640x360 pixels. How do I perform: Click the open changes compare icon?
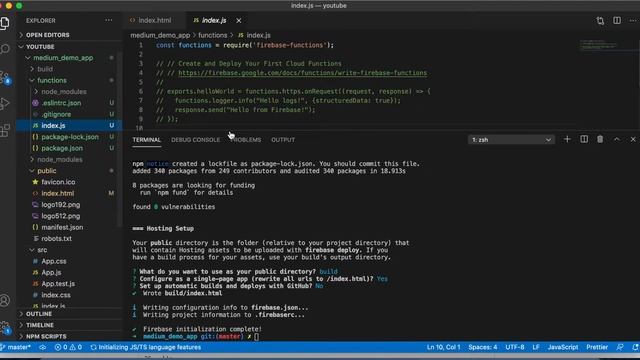coord(600,20)
